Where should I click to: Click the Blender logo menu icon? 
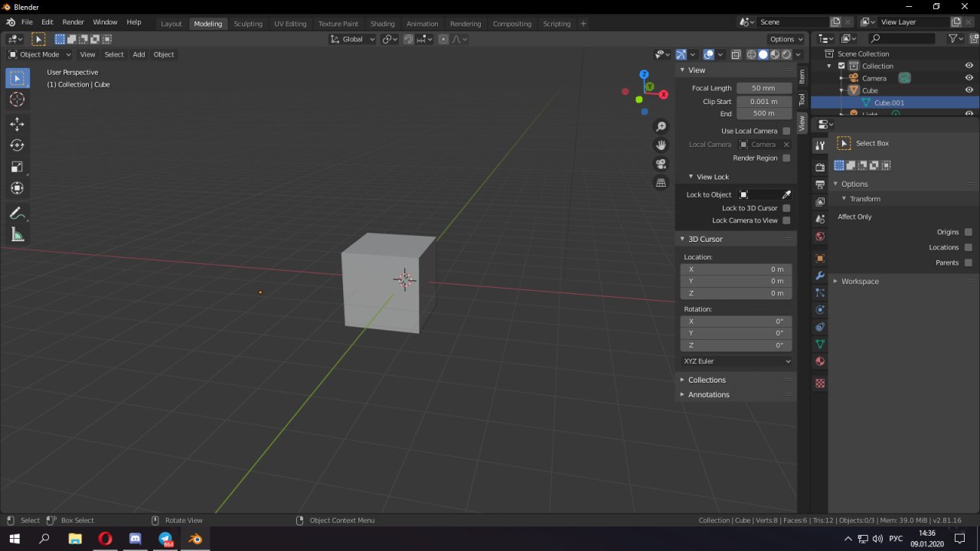[10, 23]
